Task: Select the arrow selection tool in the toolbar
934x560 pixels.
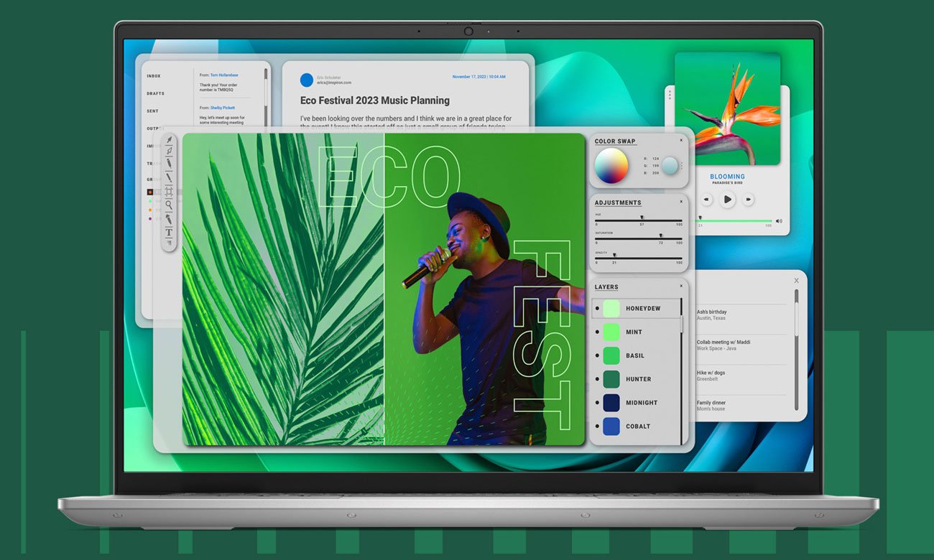Action: [x=169, y=140]
